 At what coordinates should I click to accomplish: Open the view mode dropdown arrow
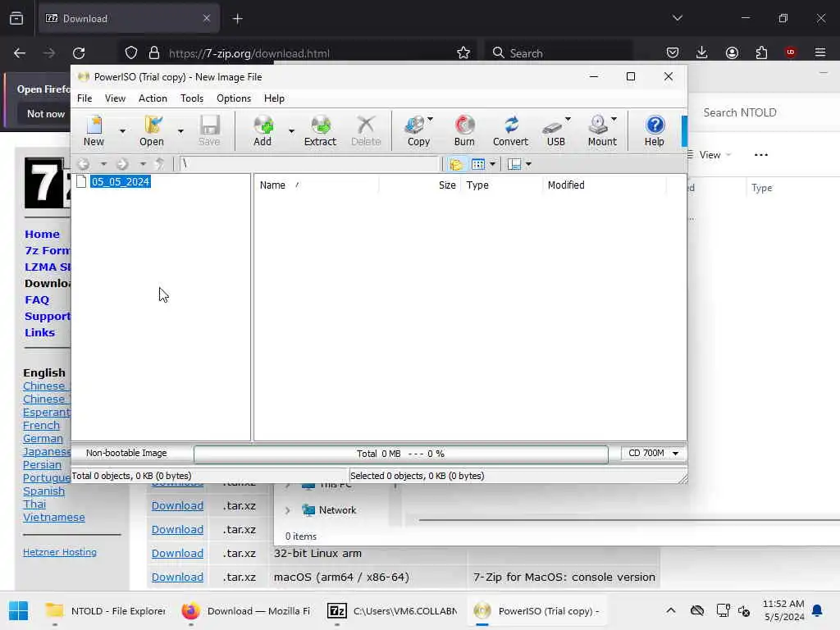(492, 164)
